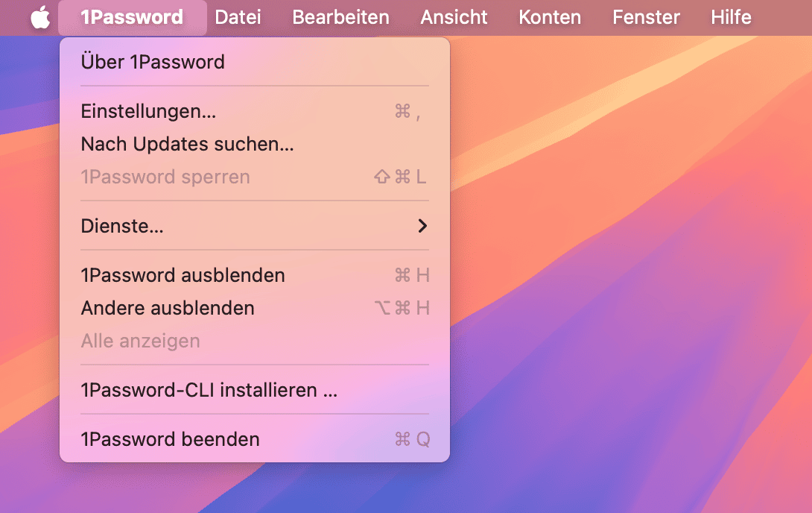This screenshot has width=812, height=513.
Task: Open the Apple menu icon
Action: tap(40, 17)
